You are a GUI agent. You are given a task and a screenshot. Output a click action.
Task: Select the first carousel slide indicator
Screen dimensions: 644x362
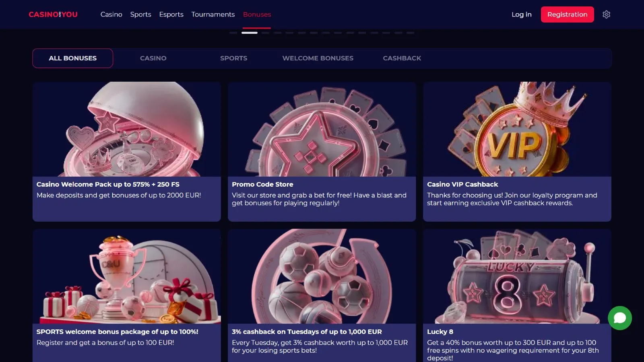233,33
